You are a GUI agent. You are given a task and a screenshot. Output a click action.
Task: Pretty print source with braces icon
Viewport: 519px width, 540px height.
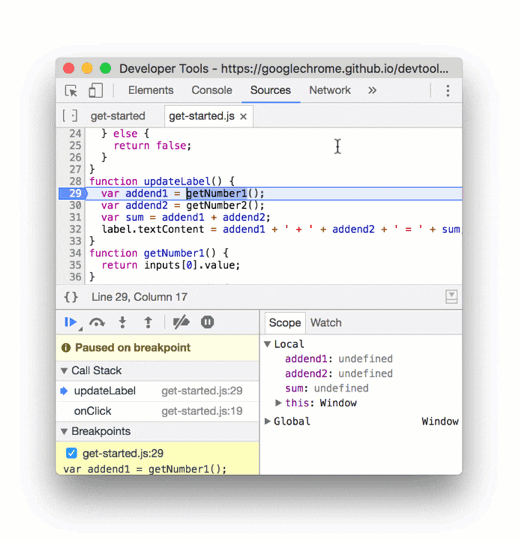coord(71,297)
